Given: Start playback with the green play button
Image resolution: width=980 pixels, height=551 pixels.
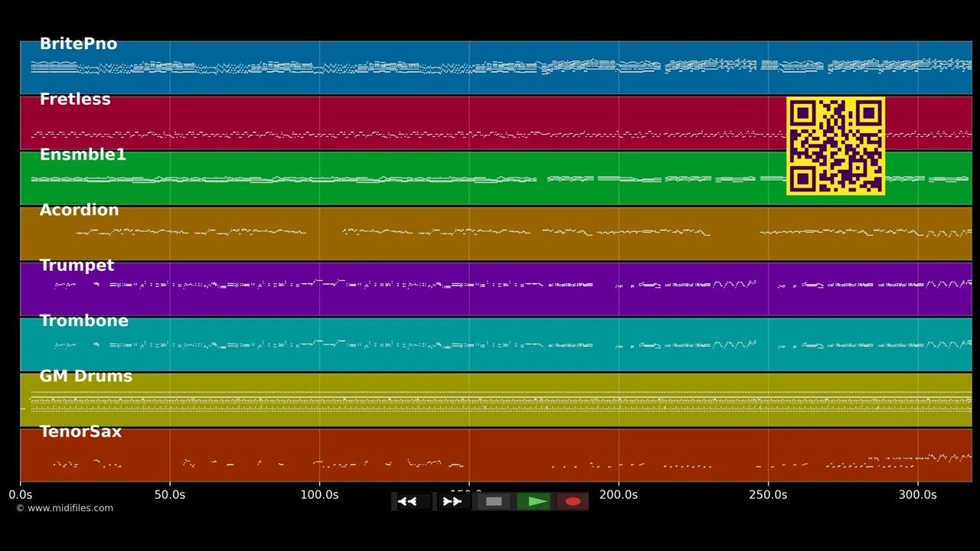Looking at the screenshot, I should tap(534, 501).
